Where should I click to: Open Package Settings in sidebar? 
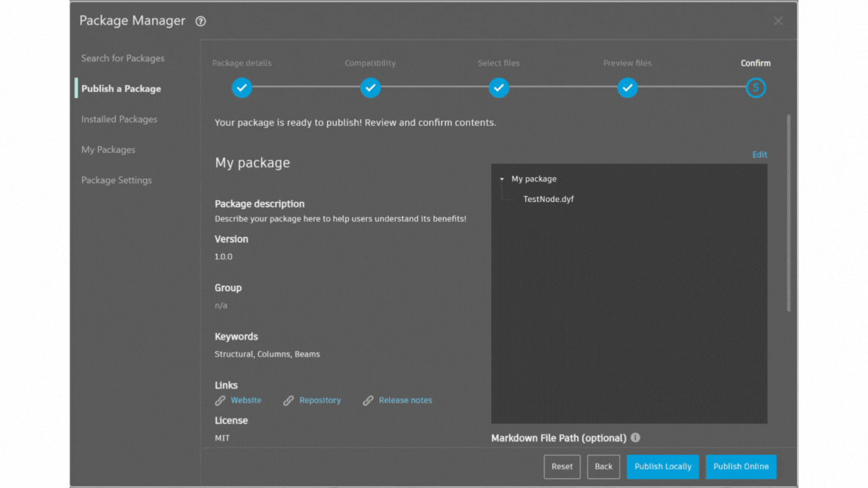pyautogui.click(x=117, y=180)
